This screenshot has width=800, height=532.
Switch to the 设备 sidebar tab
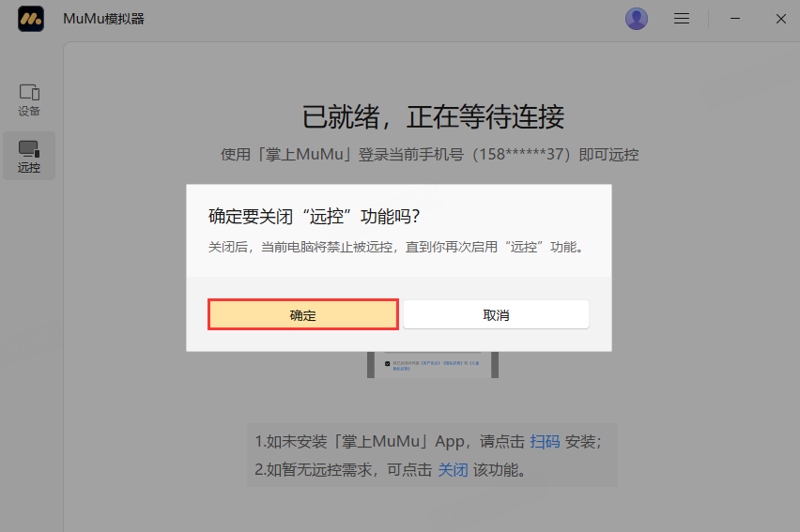[29, 99]
